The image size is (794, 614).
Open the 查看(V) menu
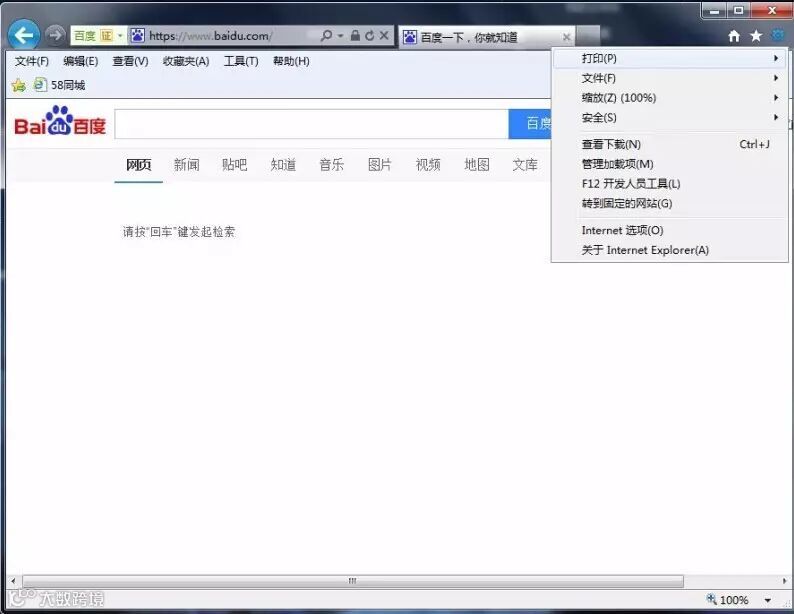click(130, 61)
